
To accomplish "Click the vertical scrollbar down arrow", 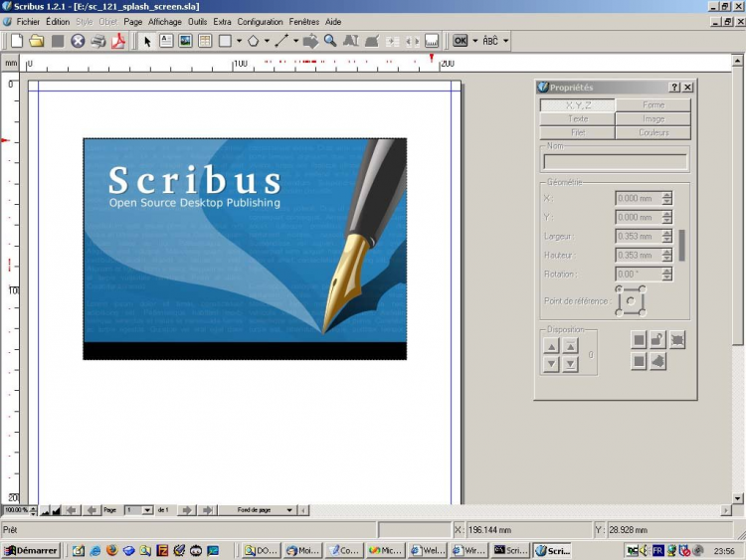I will coord(737,498).
